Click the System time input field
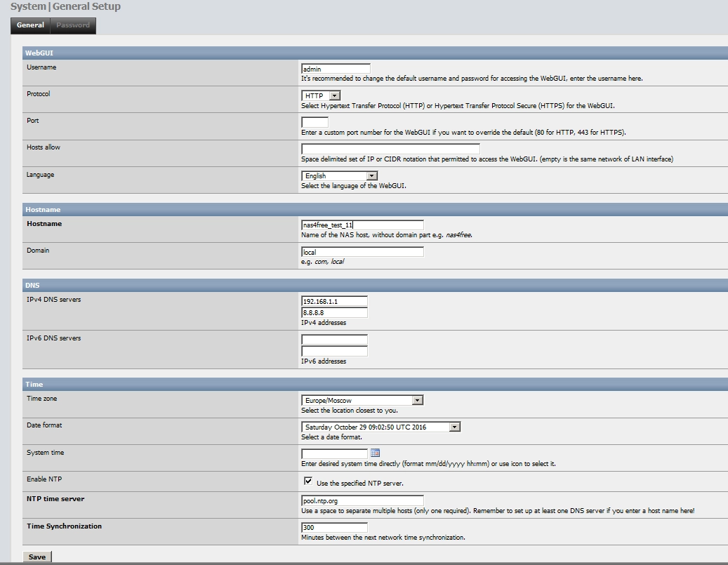 pos(334,453)
